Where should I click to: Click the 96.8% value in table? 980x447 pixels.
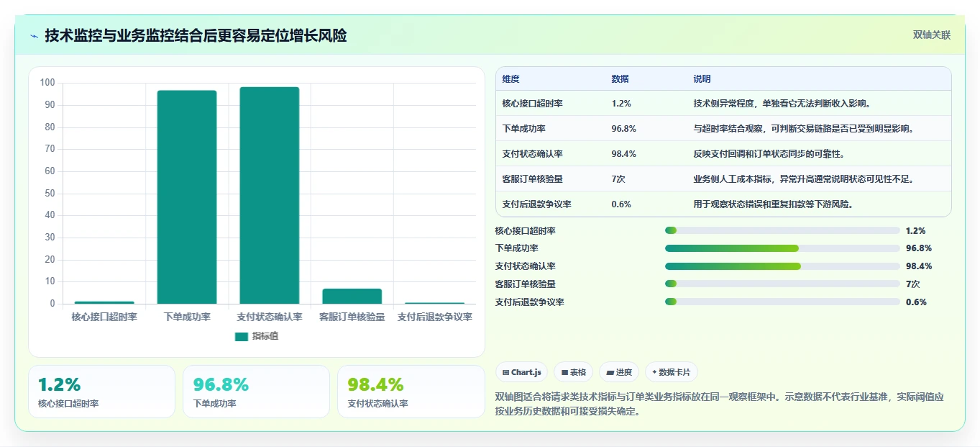623,129
